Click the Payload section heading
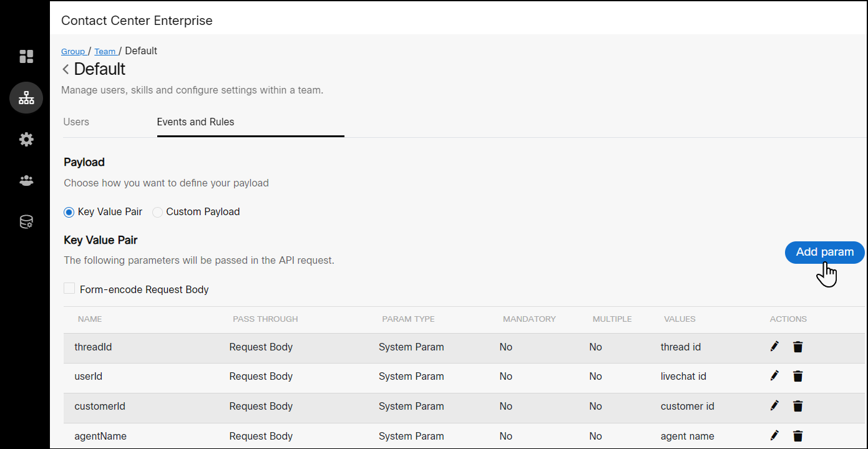 pos(84,162)
